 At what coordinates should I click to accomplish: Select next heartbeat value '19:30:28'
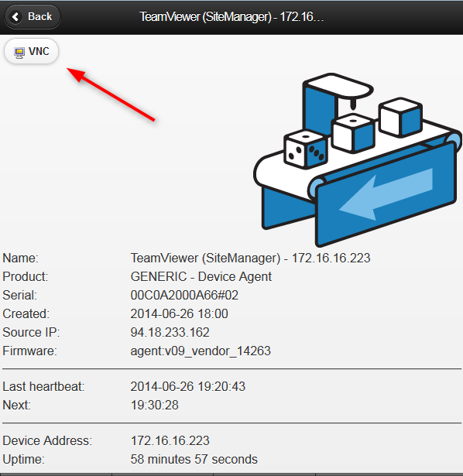(155, 405)
